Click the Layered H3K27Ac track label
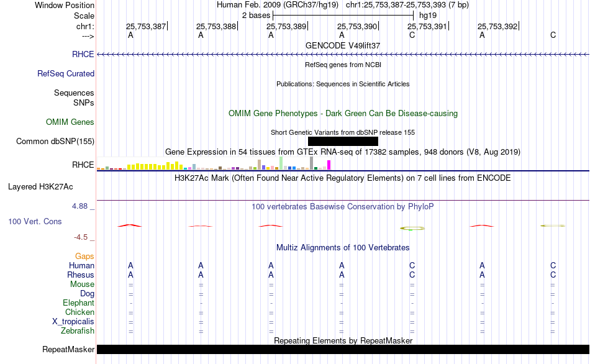590x364 pixels. click(x=40, y=187)
